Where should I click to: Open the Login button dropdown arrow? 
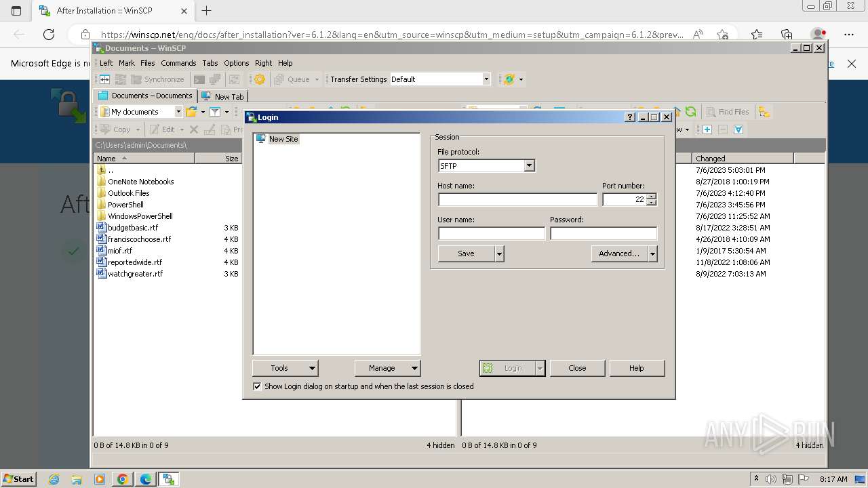tap(540, 368)
